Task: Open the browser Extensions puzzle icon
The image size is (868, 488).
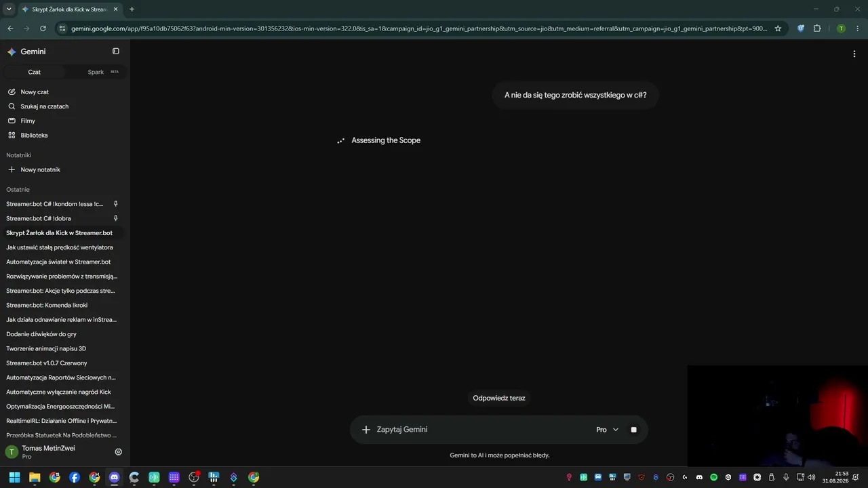Action: coord(817,28)
